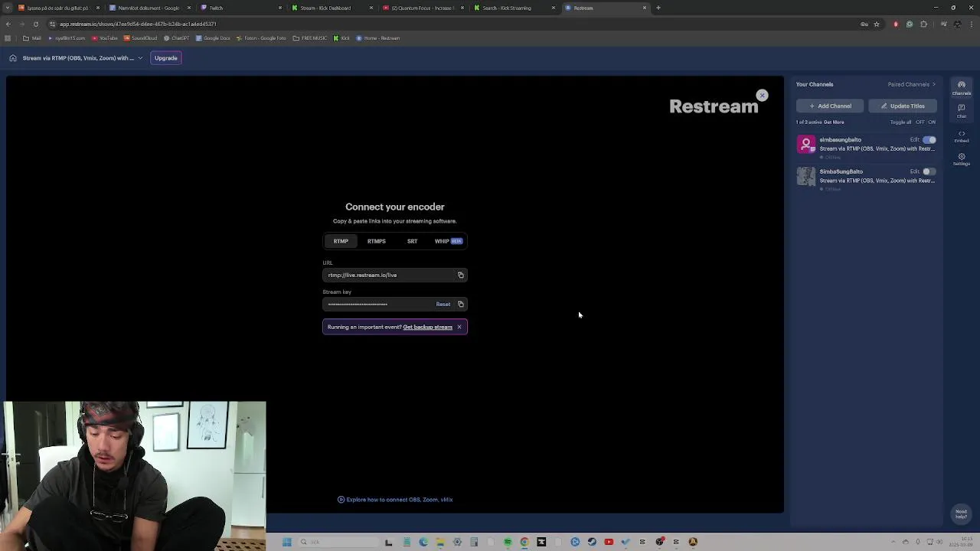The height and width of the screenshot is (551, 980).
Task: Open the Kick bookmark
Action: [x=341, y=38]
